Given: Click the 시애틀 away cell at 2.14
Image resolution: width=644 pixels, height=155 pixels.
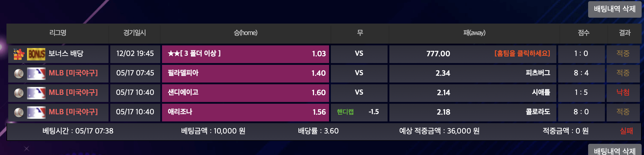Looking at the screenshot, I should tap(473, 93).
